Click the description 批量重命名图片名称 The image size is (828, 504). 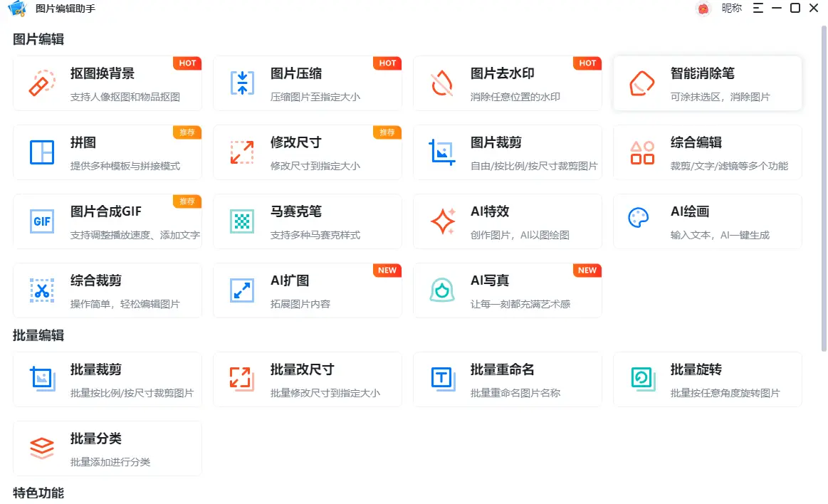(x=515, y=393)
